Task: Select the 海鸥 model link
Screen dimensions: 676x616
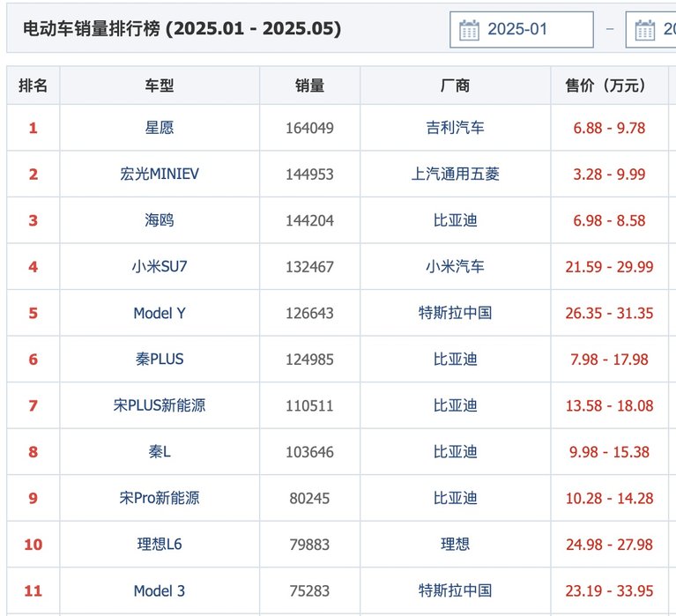Action: coord(160,220)
